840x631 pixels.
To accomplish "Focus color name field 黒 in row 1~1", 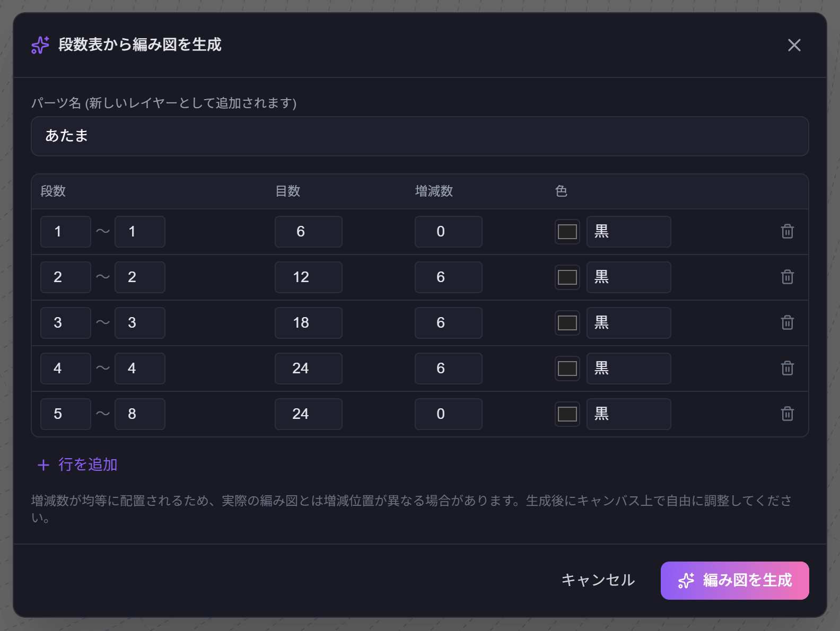I will (x=629, y=232).
